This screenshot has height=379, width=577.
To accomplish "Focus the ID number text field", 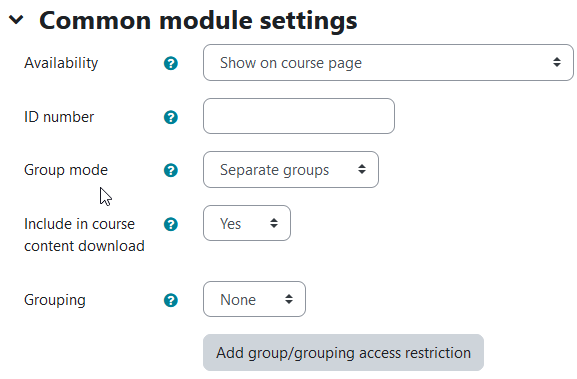I will [x=299, y=116].
